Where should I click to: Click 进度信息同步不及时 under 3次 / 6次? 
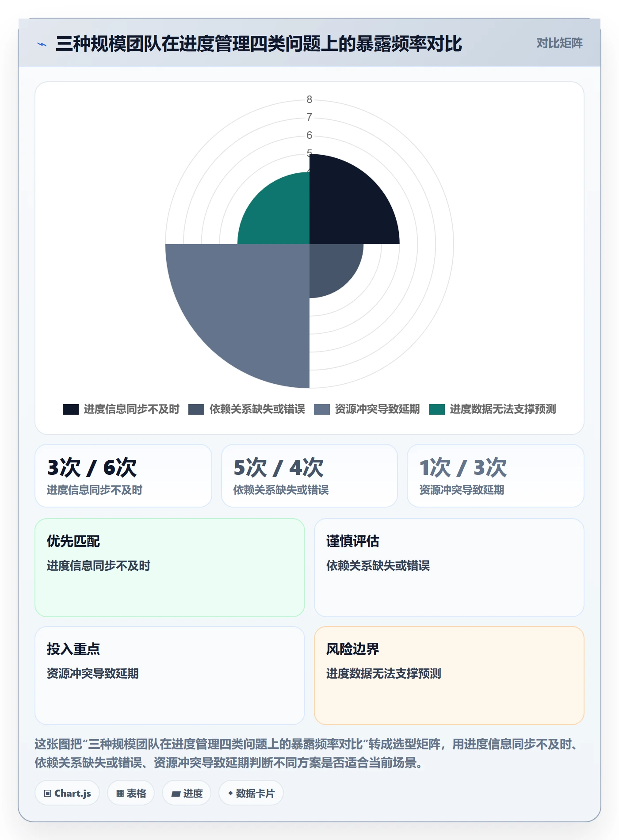coord(95,490)
